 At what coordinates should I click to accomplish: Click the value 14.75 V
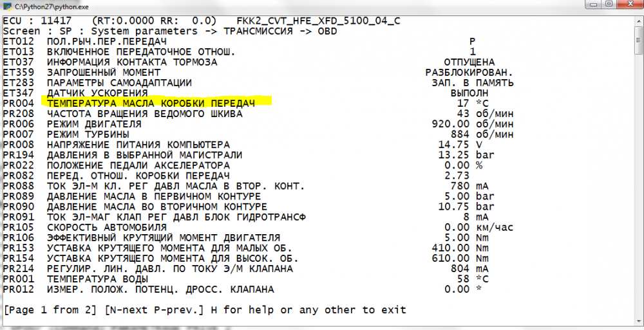point(460,145)
